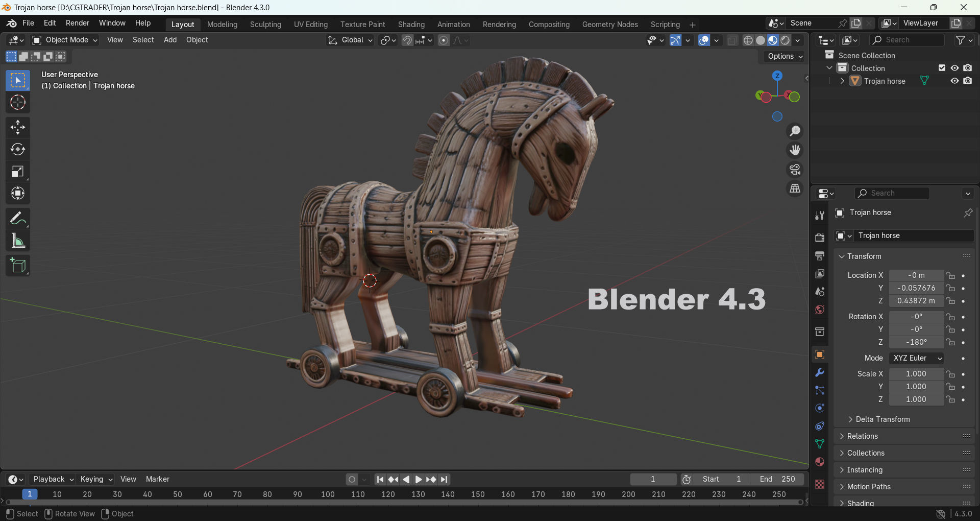The width and height of the screenshot is (980, 521).
Task: Open the Texture properties tab
Action: [x=820, y=484]
